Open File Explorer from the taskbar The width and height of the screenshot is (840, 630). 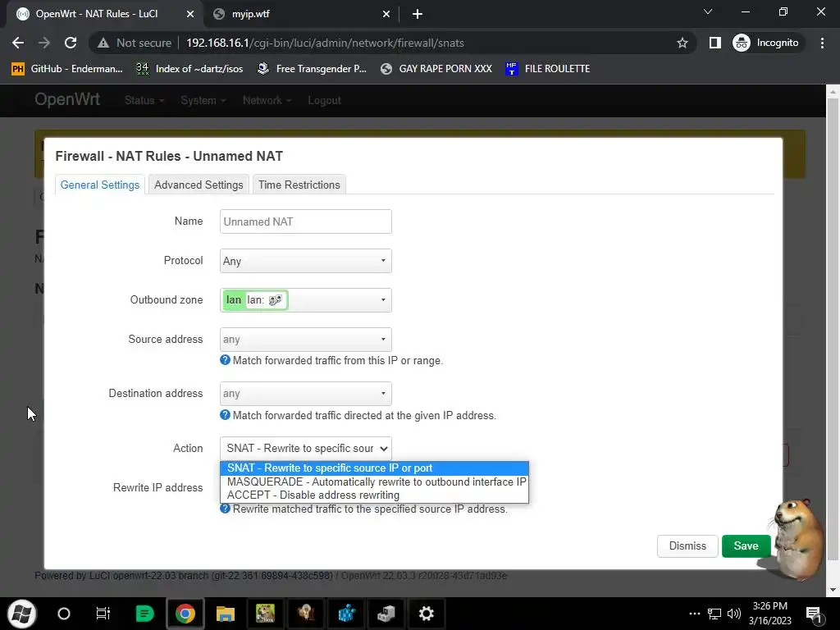pyautogui.click(x=226, y=614)
